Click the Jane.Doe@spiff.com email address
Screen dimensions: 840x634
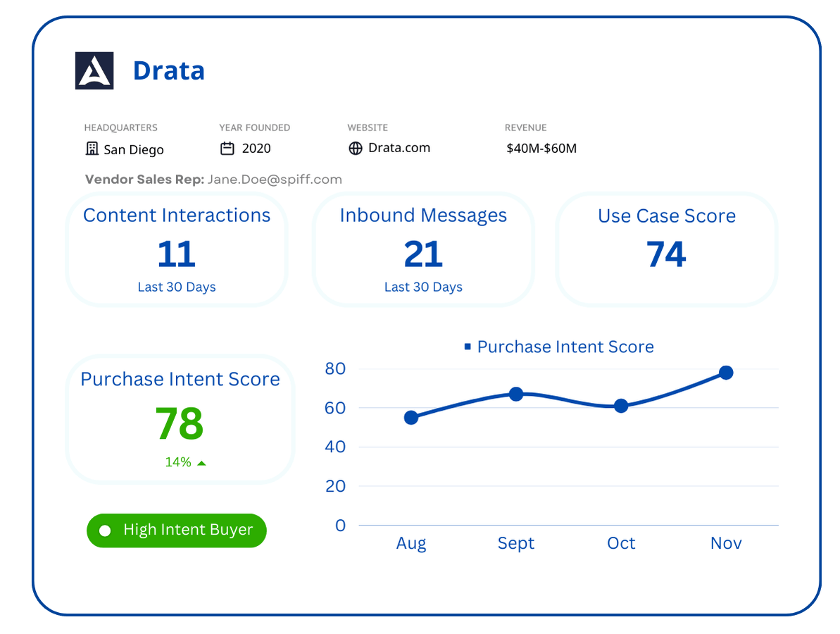coord(275,180)
